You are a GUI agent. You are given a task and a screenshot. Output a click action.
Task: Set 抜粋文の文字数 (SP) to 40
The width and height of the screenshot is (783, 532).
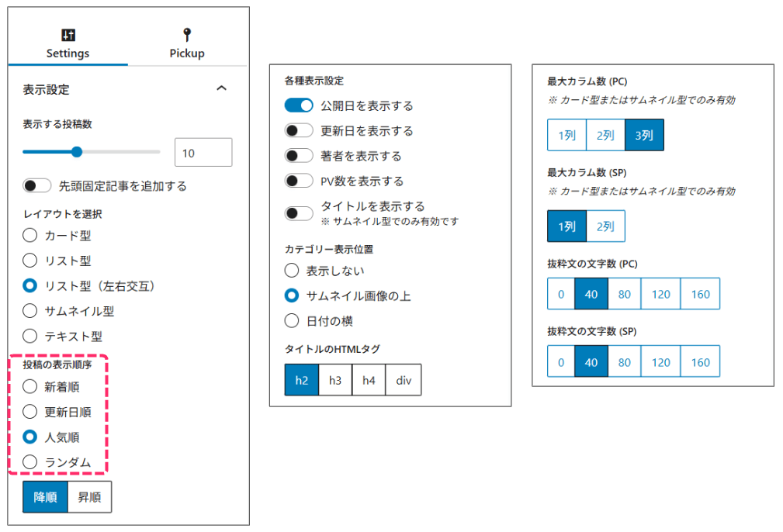pyautogui.click(x=591, y=362)
